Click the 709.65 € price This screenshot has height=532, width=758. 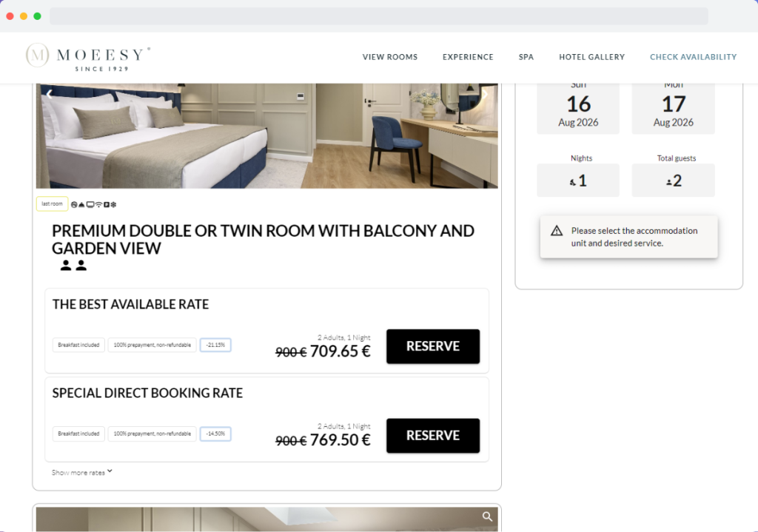(x=341, y=351)
